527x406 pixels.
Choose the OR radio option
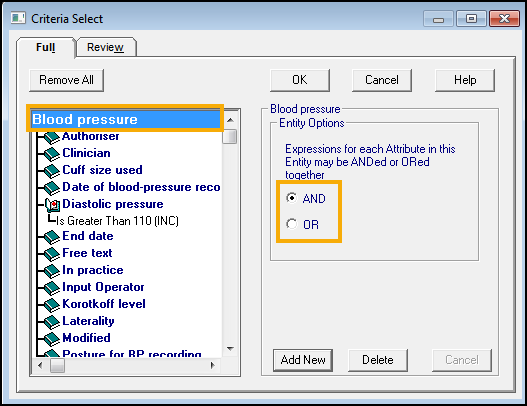click(292, 224)
